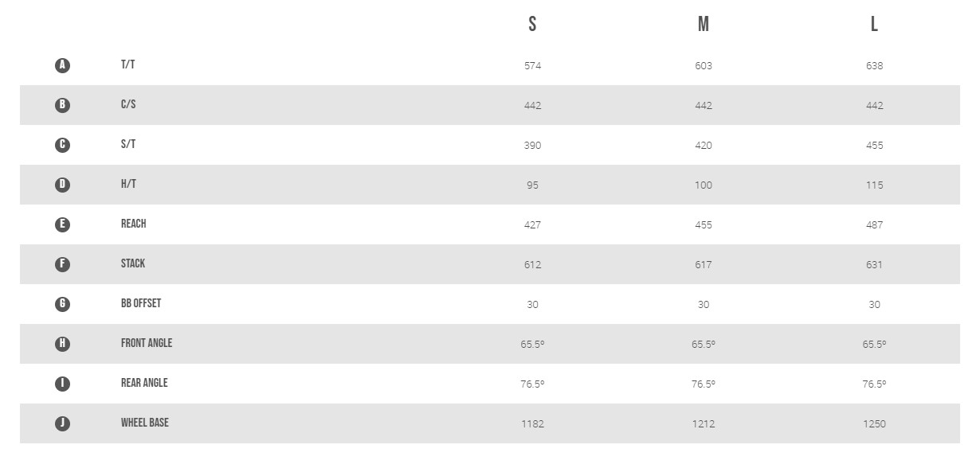This screenshot has height=468, width=980.
Task: Select the circled E icon beside Reach
Action: [x=62, y=224]
